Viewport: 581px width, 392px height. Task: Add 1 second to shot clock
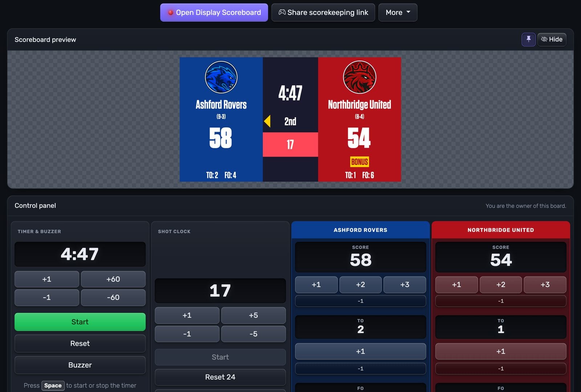(x=187, y=315)
